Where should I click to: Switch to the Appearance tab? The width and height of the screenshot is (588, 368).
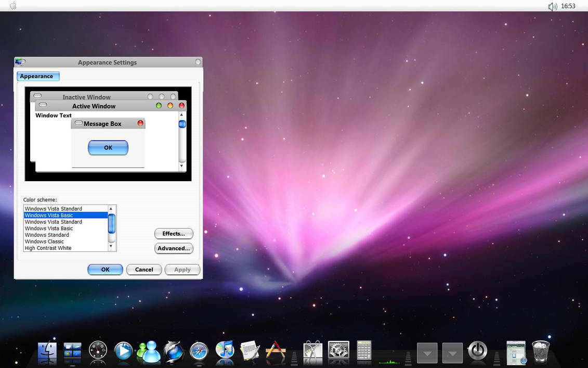[38, 76]
